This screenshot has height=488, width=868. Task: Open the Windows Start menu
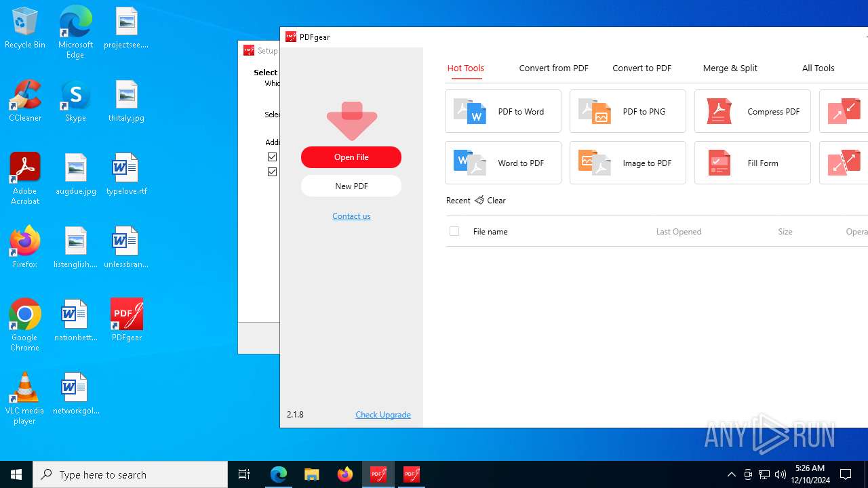16,474
